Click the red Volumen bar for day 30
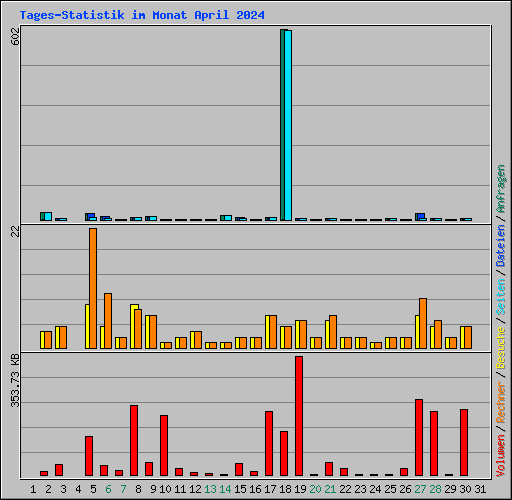The height and width of the screenshot is (500, 512). click(464, 443)
